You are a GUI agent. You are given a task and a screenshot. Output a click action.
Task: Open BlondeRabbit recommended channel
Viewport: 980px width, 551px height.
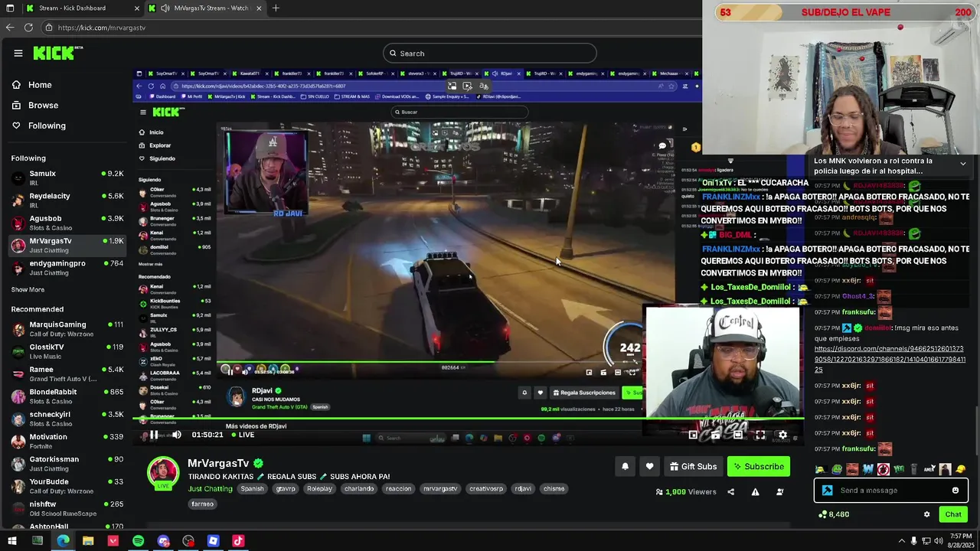(x=67, y=396)
